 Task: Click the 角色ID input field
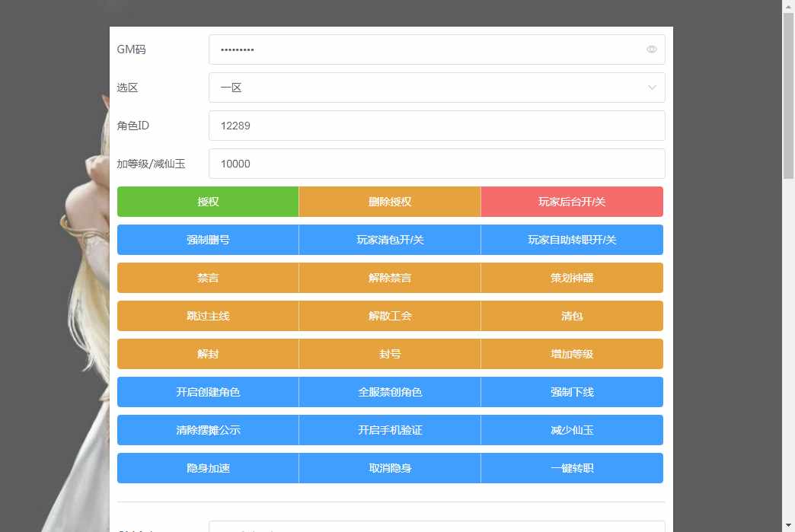coord(436,126)
